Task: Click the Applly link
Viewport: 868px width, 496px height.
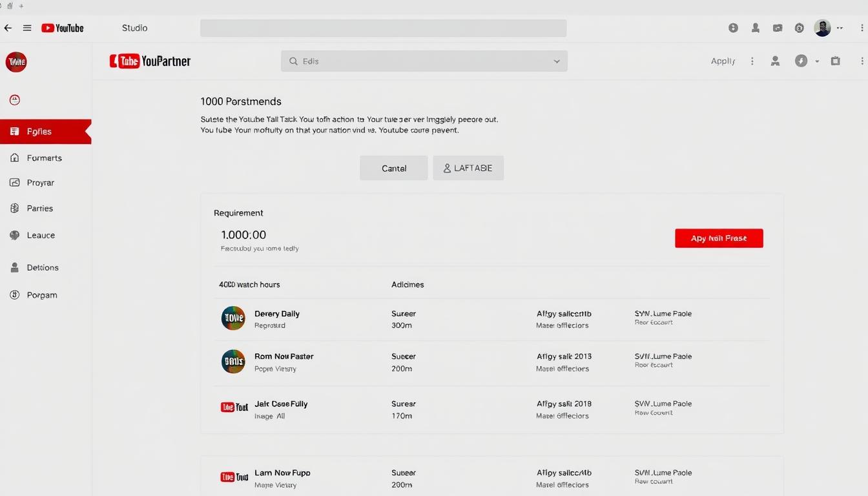Action: point(723,61)
